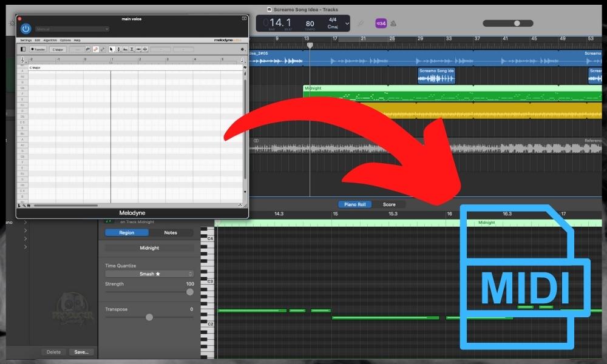Toggle the Melodyne info pane sidebar icon
The image size is (607, 364).
[x=23, y=49]
